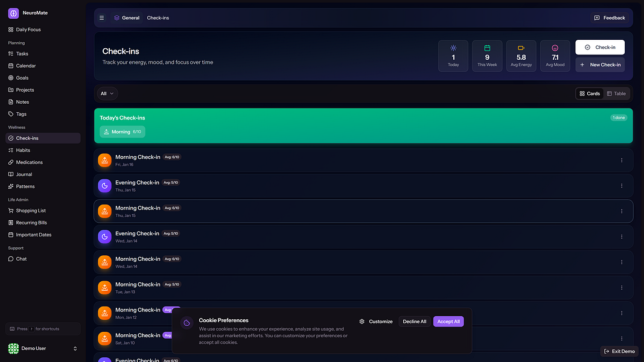Open the Feedback form
This screenshot has height=362, width=644.
click(x=610, y=18)
